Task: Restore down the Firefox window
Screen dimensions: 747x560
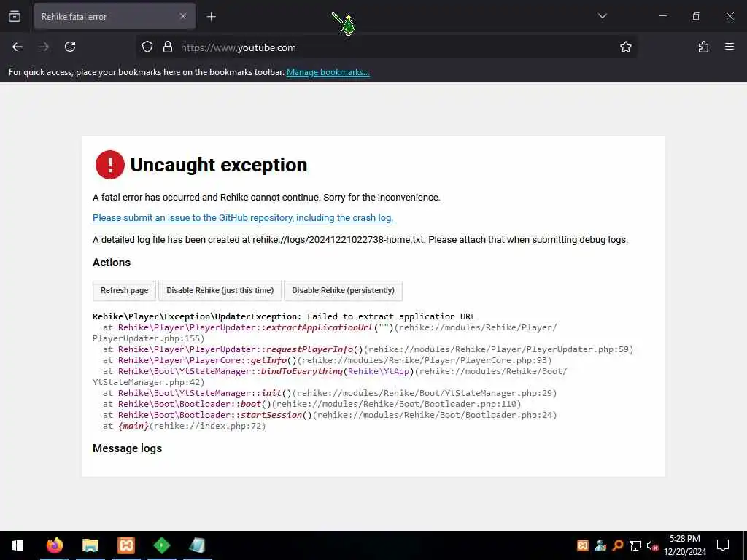Action: [697, 16]
